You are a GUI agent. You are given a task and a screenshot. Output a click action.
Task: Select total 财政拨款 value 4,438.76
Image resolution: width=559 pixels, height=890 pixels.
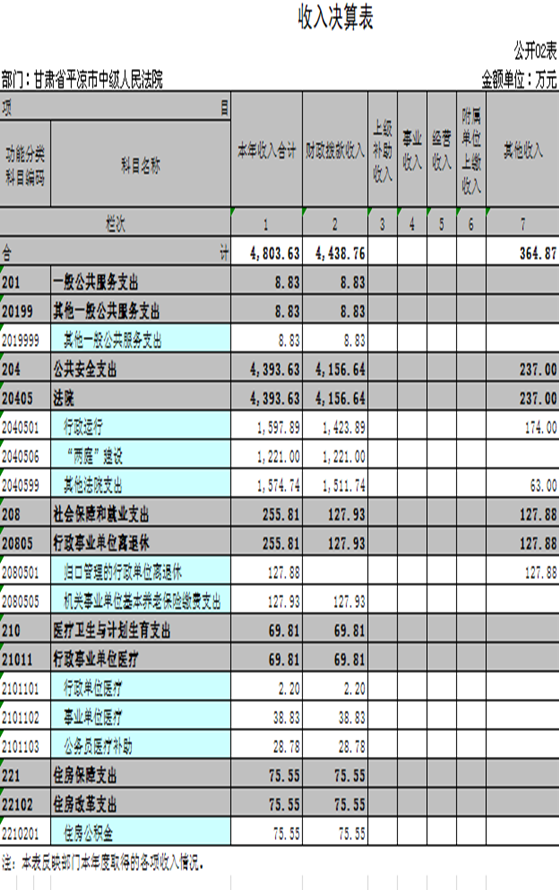pos(341,253)
